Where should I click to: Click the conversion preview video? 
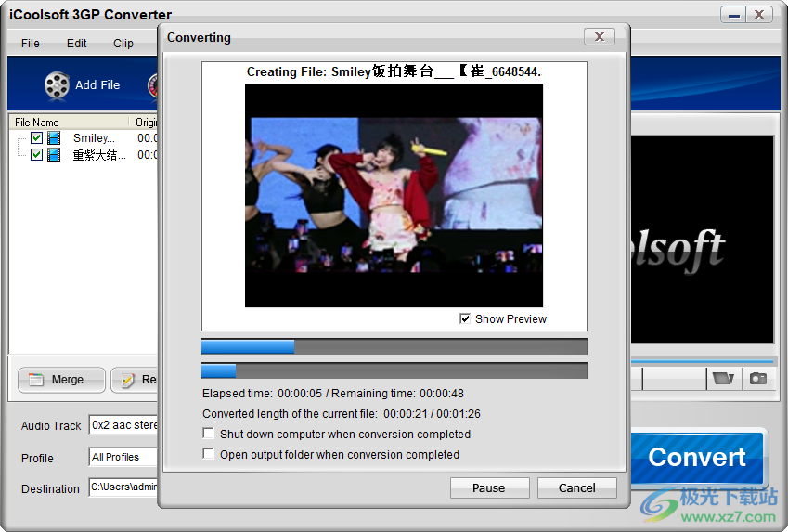click(x=394, y=195)
